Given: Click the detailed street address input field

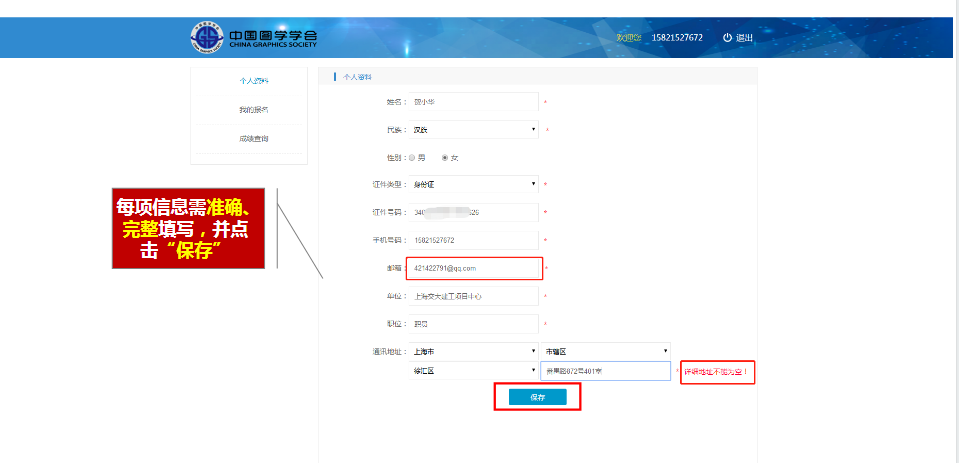Looking at the screenshot, I should point(605,371).
